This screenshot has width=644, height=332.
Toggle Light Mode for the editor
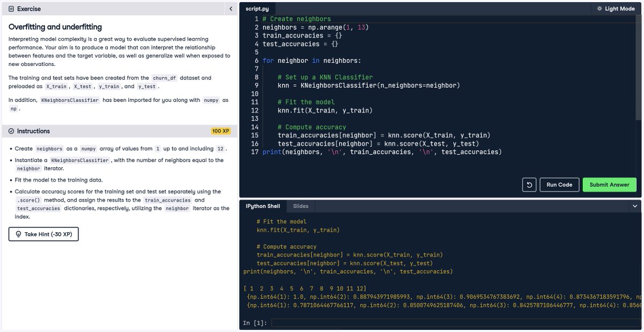pyautogui.click(x=615, y=9)
